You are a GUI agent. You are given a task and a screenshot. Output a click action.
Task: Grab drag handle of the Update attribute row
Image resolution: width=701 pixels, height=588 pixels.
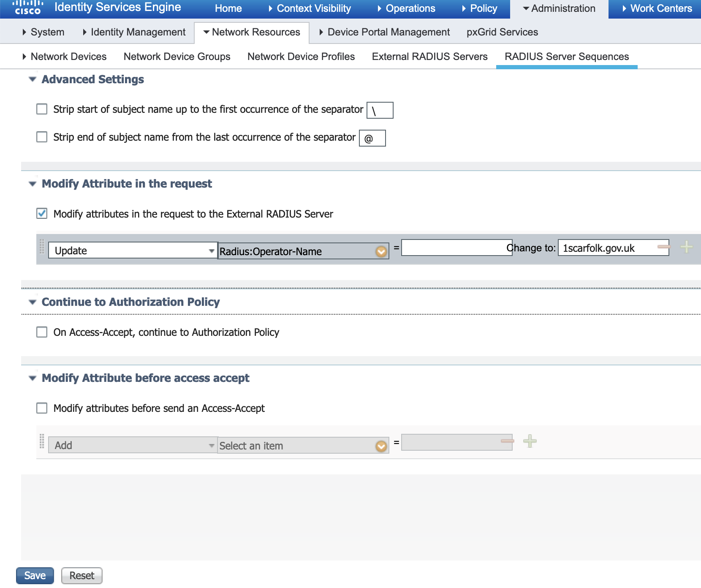coord(42,247)
